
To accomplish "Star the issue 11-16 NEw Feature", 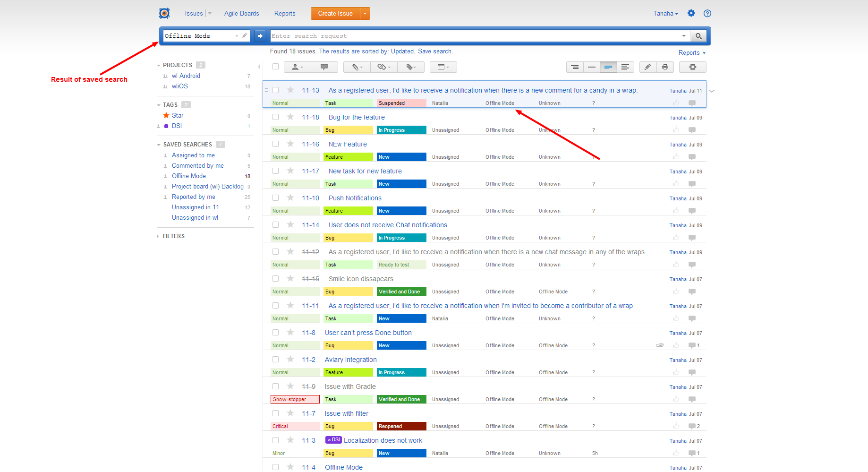I will (x=289, y=144).
